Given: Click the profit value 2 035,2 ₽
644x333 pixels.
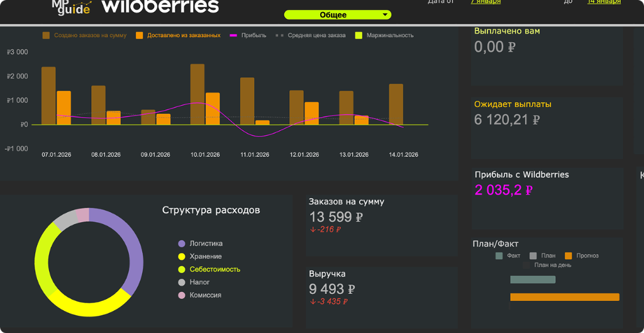Looking at the screenshot, I should pos(504,190).
